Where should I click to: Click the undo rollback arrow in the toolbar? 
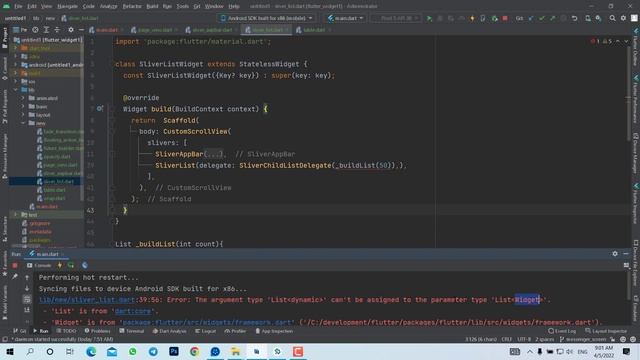(574, 18)
